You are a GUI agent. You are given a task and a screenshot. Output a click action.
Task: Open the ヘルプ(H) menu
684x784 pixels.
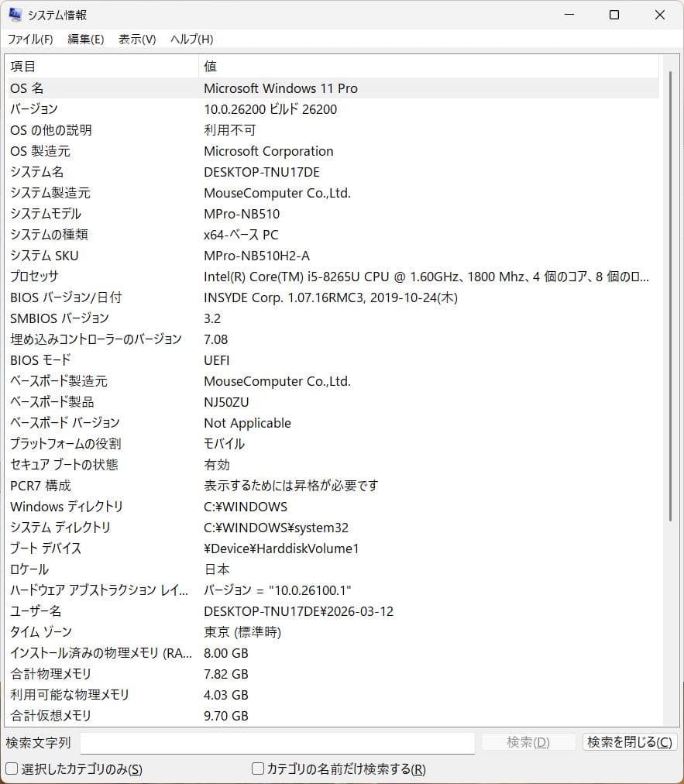(x=192, y=39)
